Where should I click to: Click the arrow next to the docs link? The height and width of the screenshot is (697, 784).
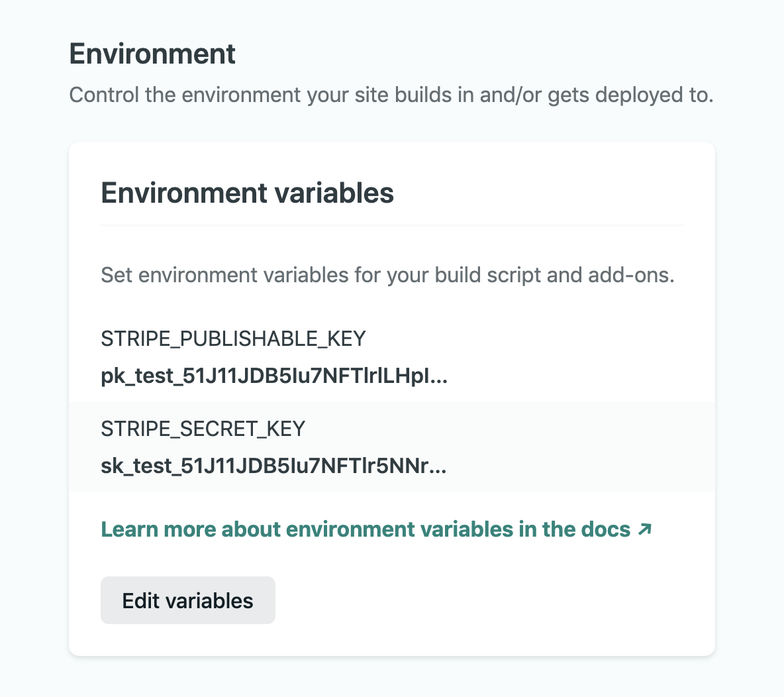[644, 529]
